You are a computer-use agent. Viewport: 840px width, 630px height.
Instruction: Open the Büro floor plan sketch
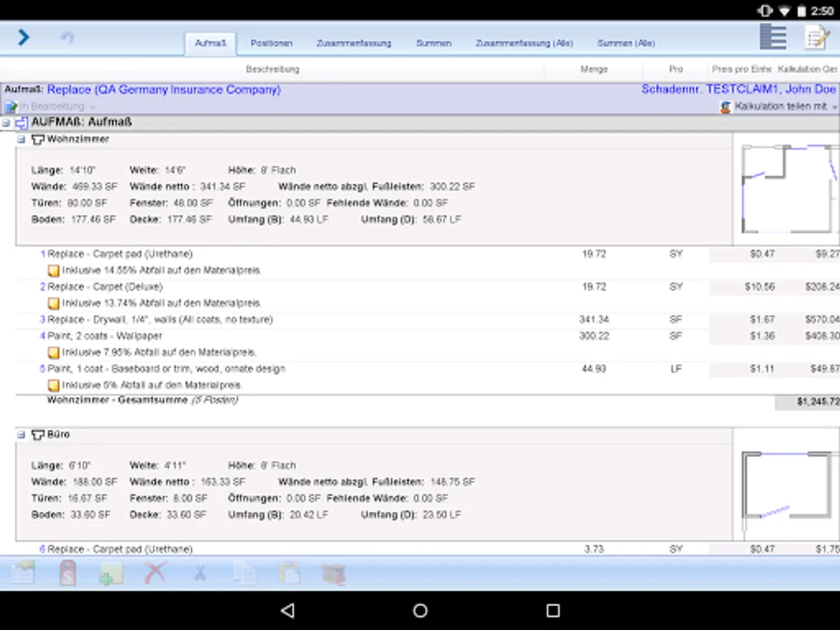(x=786, y=484)
